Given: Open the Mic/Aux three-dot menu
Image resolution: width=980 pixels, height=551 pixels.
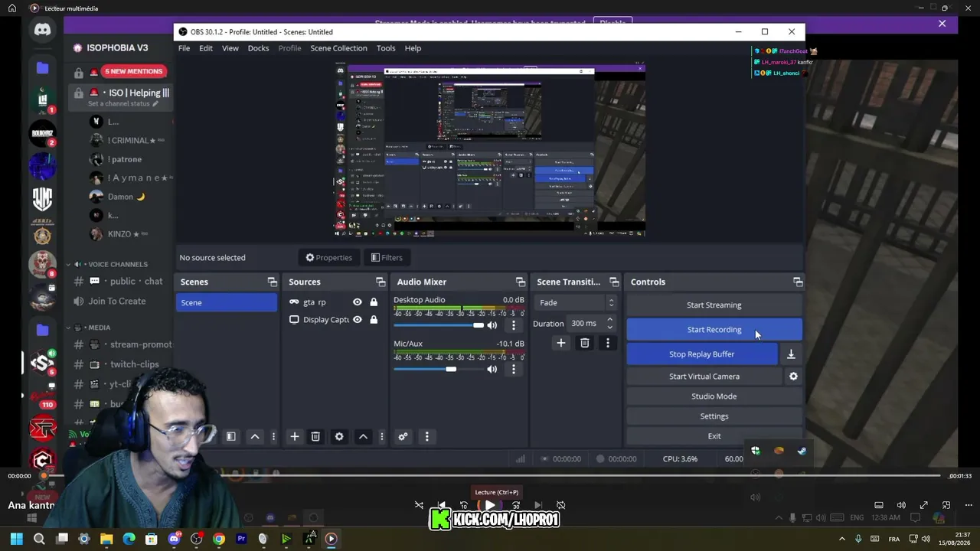Looking at the screenshot, I should tap(514, 369).
